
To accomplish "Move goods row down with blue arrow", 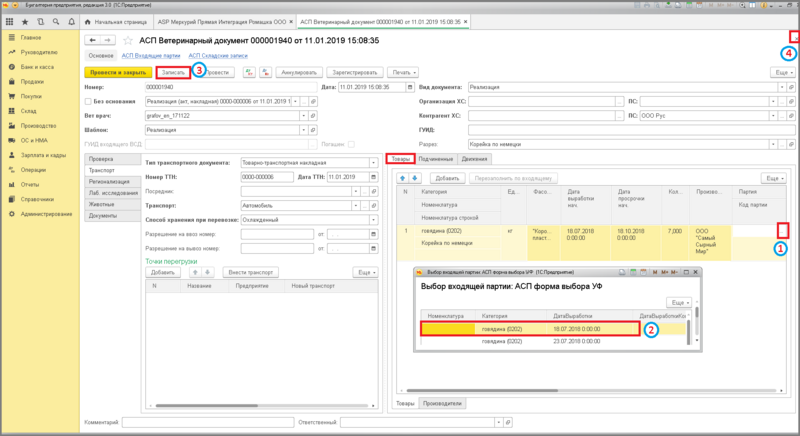I will 415,178.
